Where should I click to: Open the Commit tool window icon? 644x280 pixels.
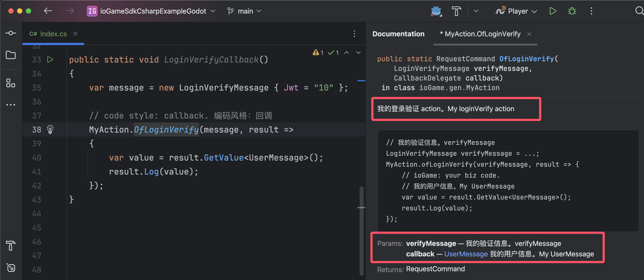coord(11,33)
